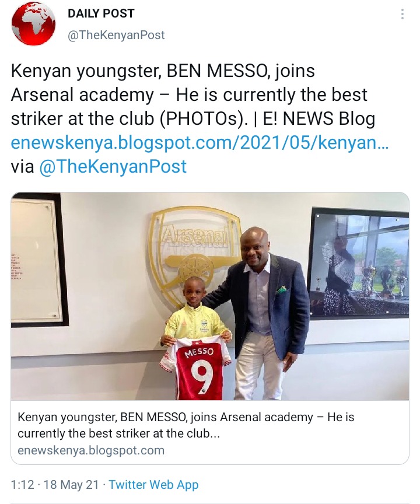Image resolution: width=420 pixels, height=504 pixels.
Task: Click the Daily Post globe avatar
Action: 33,24
